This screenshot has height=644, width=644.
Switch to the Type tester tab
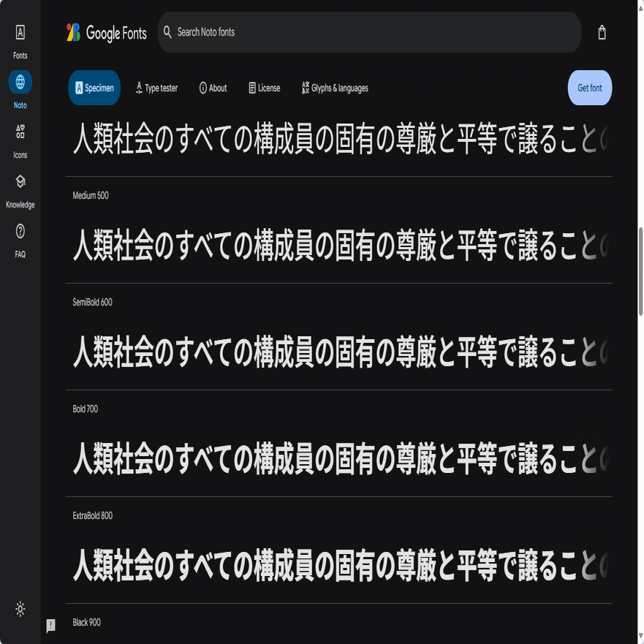[x=156, y=88]
